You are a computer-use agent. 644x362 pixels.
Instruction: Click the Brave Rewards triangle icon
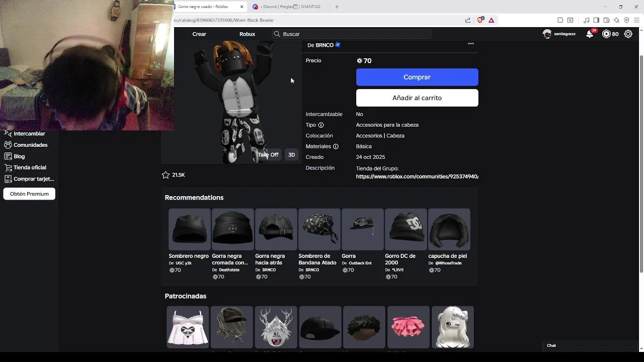pos(491,20)
